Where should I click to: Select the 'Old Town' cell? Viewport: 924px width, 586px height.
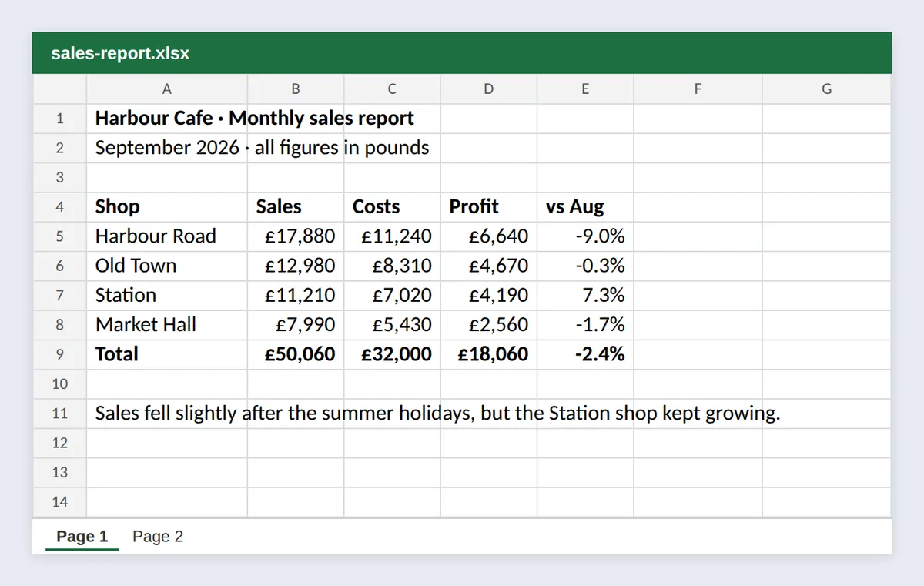click(167, 266)
